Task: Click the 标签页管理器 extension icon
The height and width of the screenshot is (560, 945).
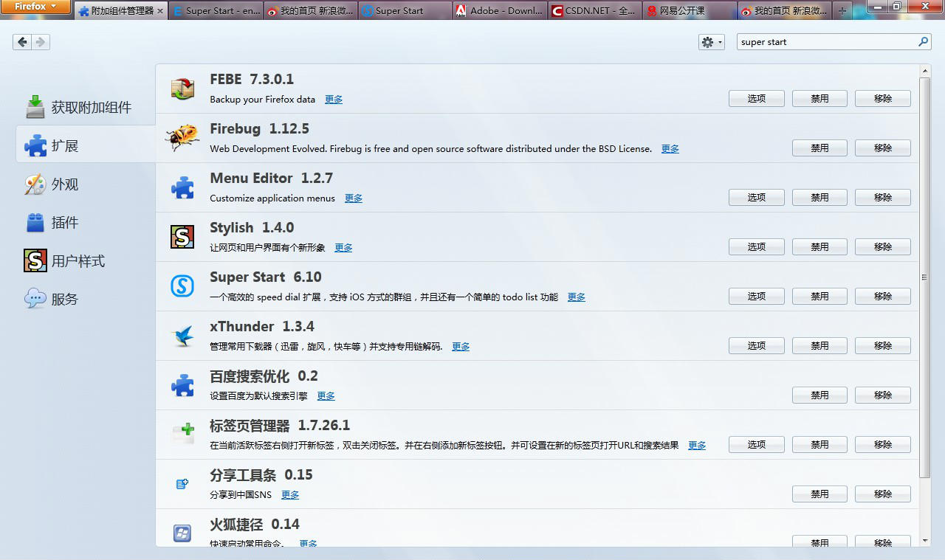Action: pyautogui.click(x=182, y=434)
